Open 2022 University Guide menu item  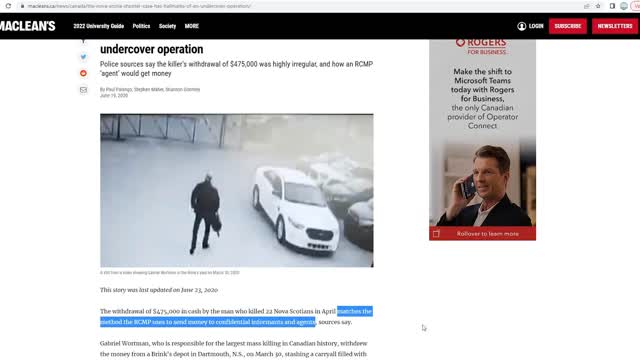tap(98, 26)
